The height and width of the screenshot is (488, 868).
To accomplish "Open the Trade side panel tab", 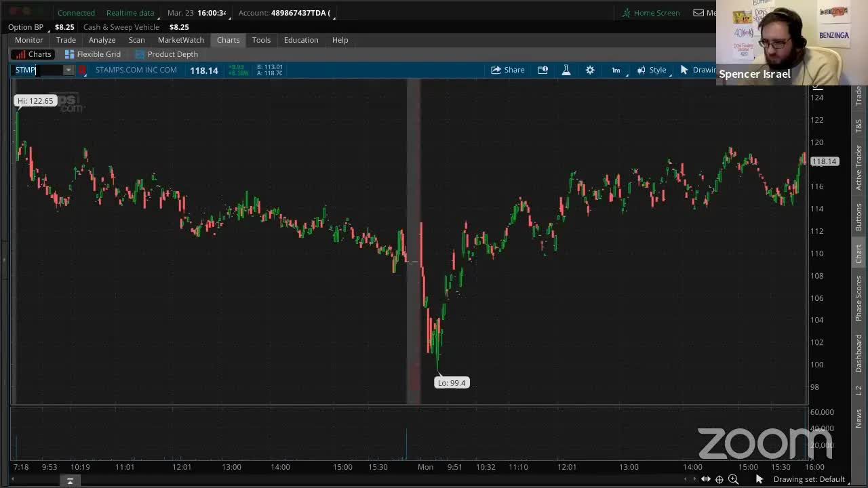I will [859, 95].
